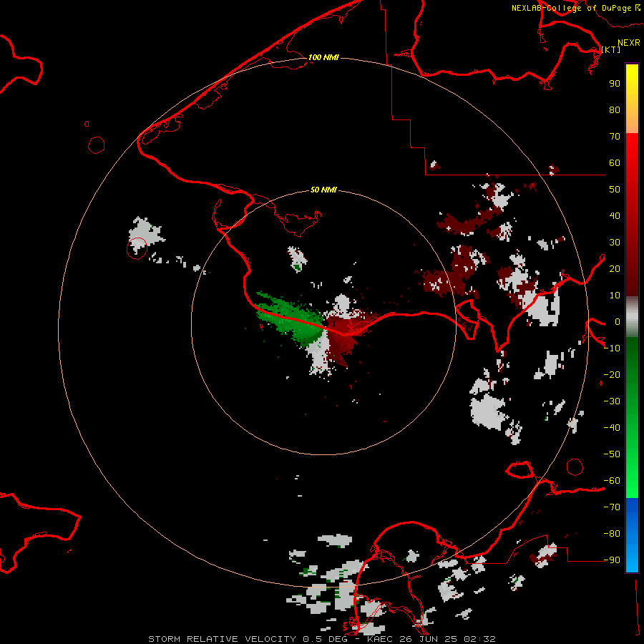The height and width of the screenshot is (644, 644).
Task: Click the 0 value on velocity scale
Action: pyautogui.click(x=618, y=321)
